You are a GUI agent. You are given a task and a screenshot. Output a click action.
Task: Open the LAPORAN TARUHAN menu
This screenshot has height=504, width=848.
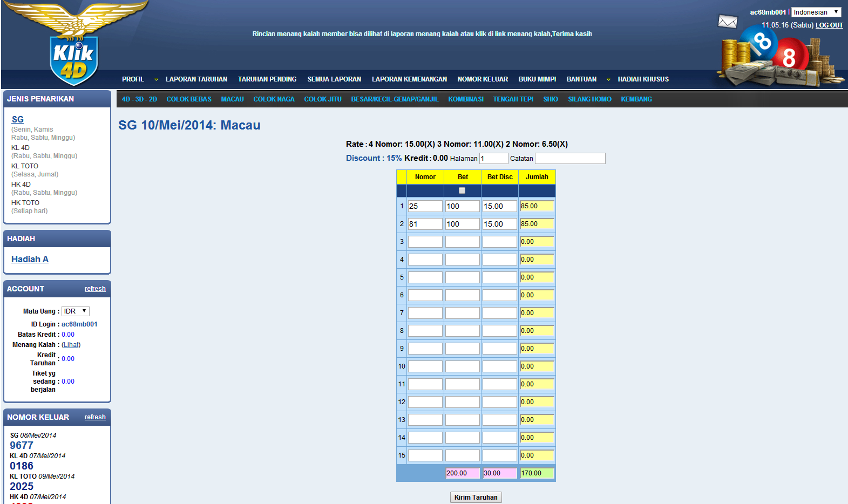coord(196,79)
